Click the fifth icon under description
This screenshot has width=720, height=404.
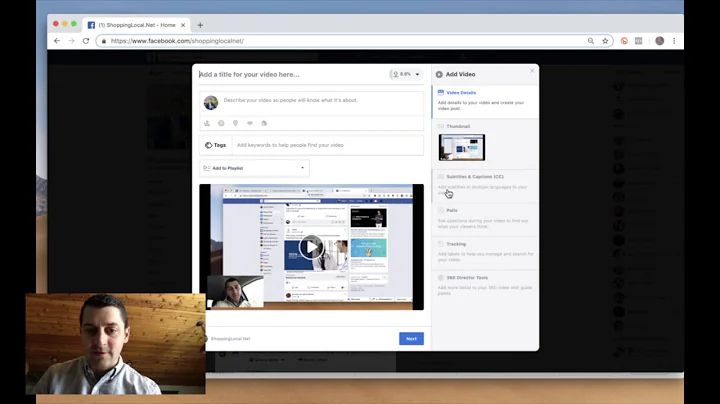click(x=264, y=123)
